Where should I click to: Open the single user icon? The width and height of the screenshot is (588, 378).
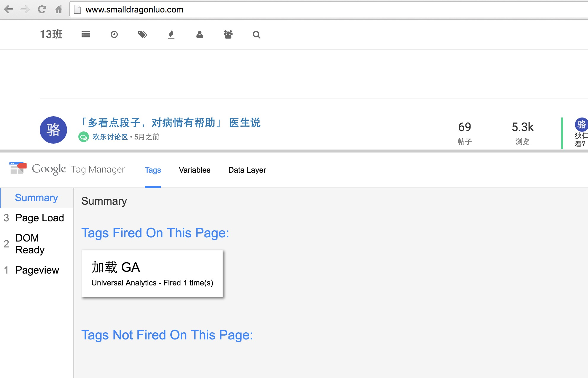(x=200, y=34)
